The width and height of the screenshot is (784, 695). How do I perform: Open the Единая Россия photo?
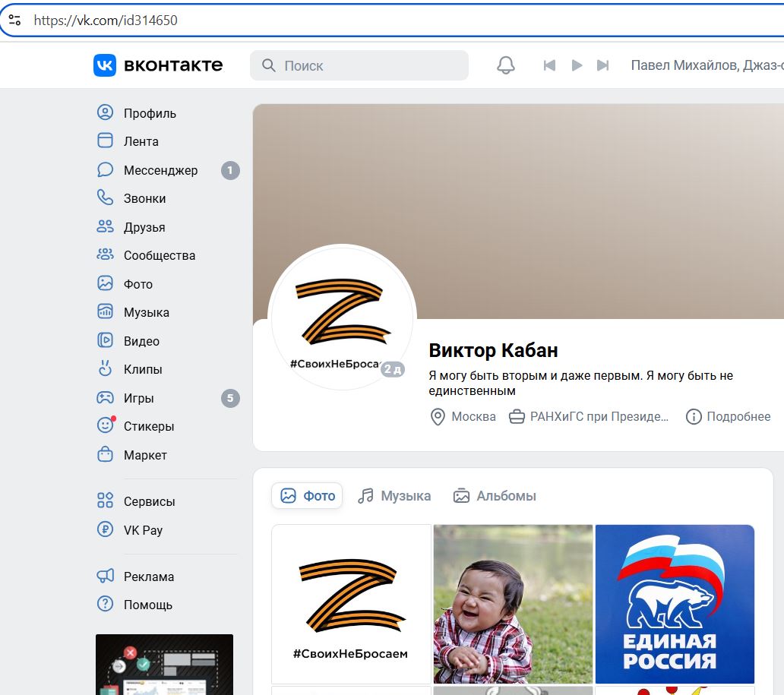675,604
